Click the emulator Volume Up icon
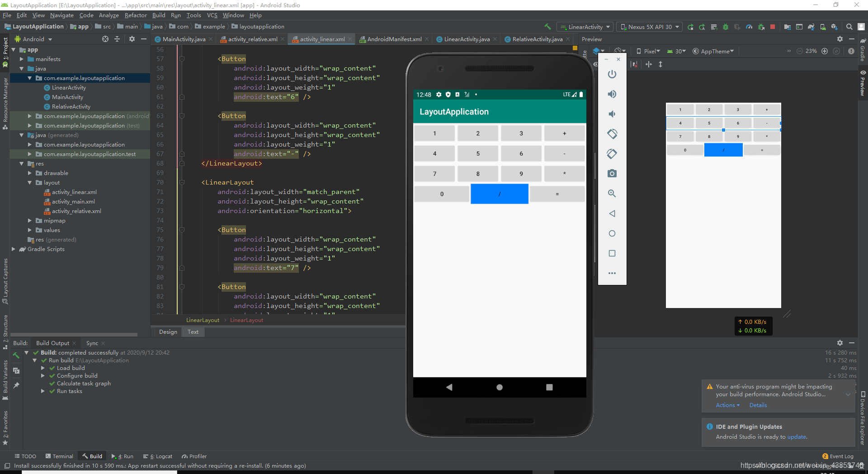The image size is (868, 474). (612, 94)
